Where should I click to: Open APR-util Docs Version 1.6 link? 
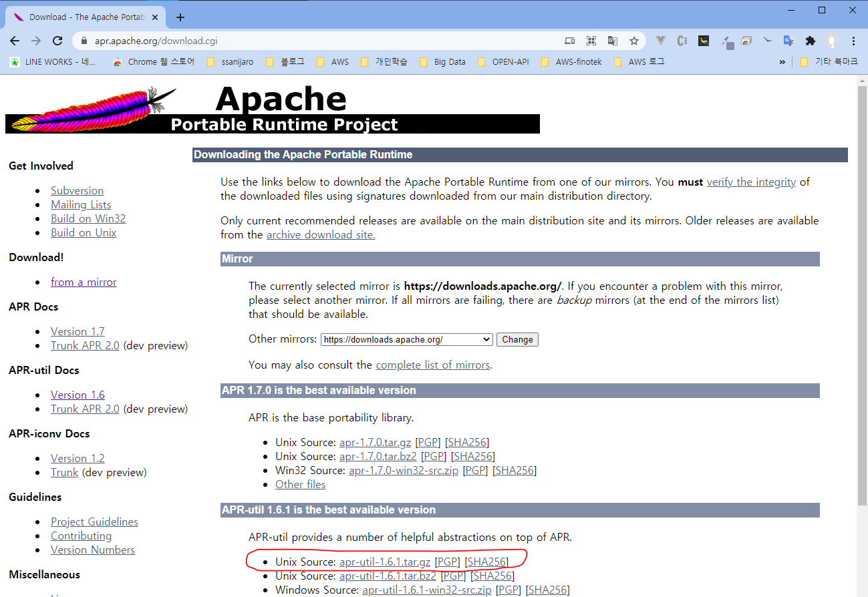pyautogui.click(x=78, y=395)
